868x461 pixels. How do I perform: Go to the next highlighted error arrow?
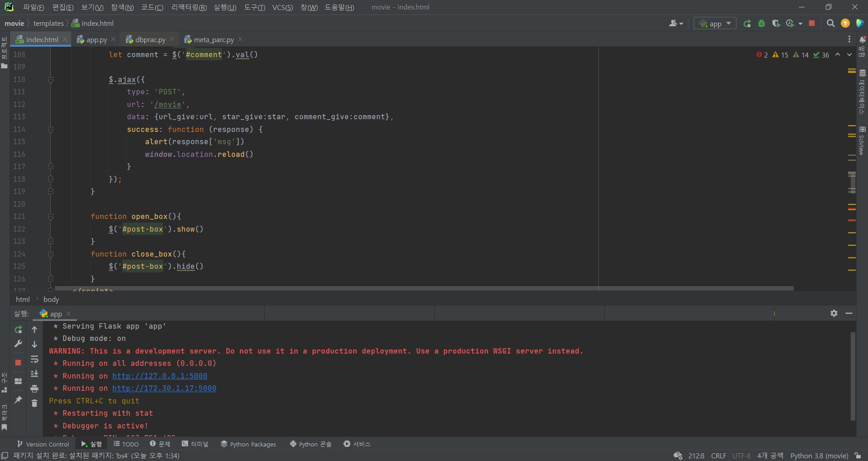point(849,55)
